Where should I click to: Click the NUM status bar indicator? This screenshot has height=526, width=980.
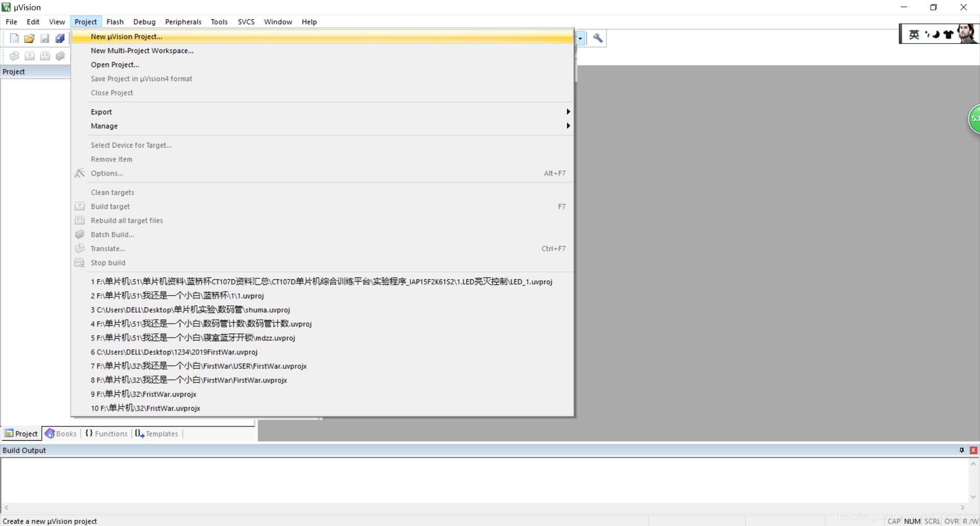(912, 521)
